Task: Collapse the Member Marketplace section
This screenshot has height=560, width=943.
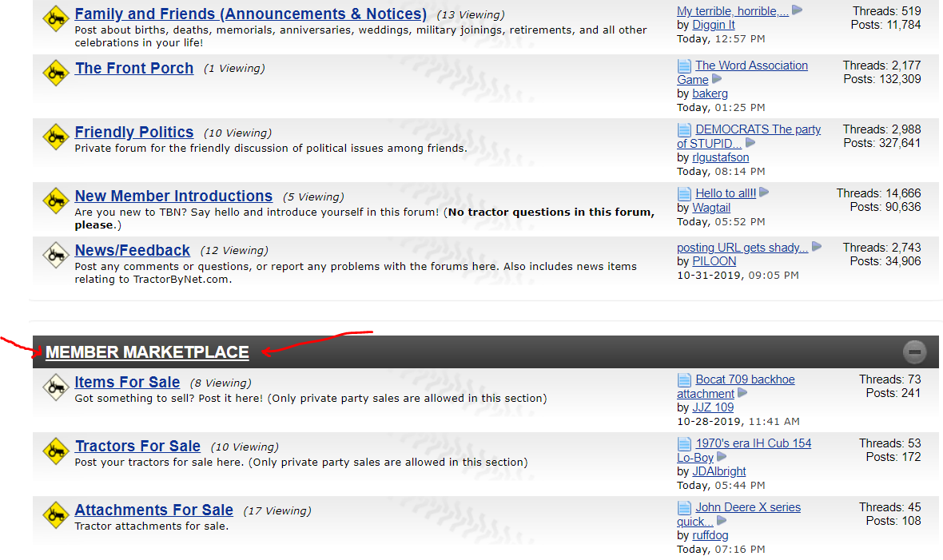Action: click(x=915, y=351)
